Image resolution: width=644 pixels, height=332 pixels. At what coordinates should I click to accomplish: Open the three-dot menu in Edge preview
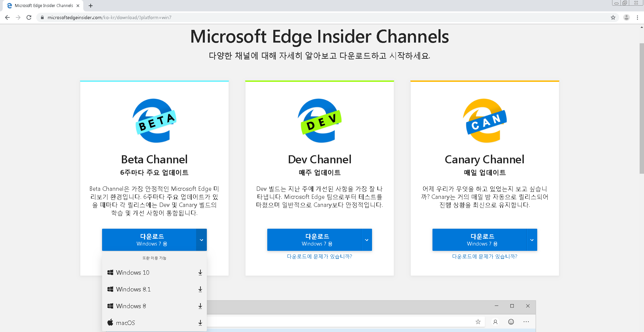[526, 322]
